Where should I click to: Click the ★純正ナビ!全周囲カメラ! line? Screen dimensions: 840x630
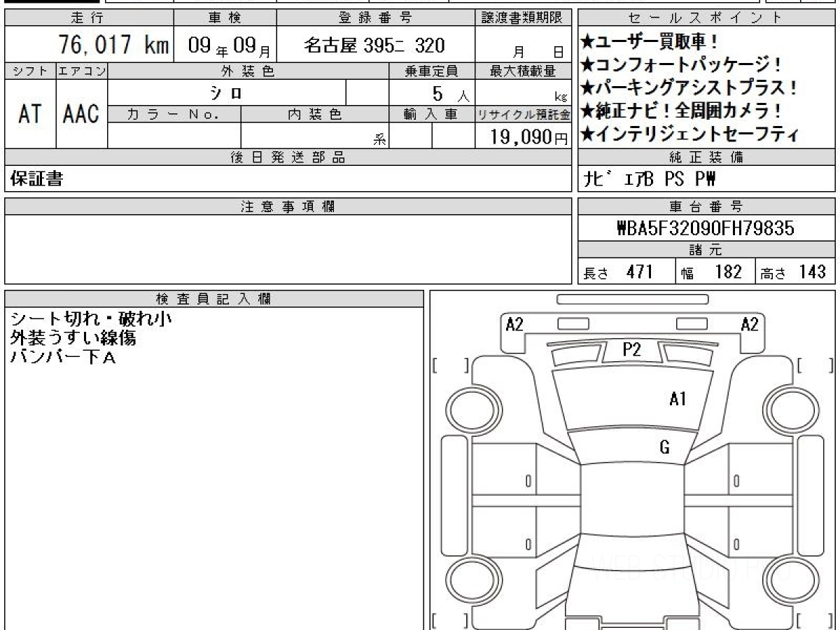tap(682, 111)
